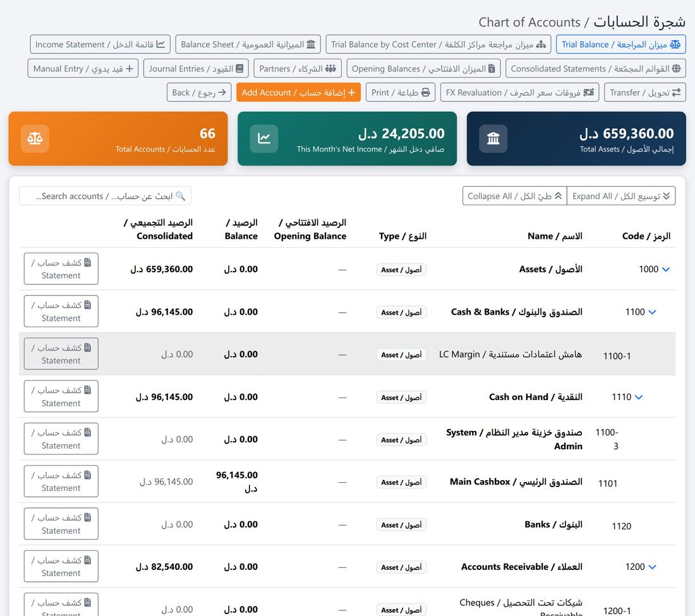Click the plus icon on Manual Entry
695x616 pixels.
(130, 69)
